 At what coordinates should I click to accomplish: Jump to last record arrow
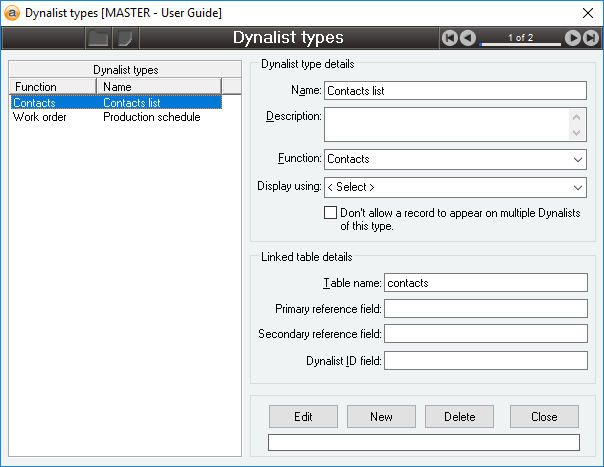pyautogui.click(x=591, y=38)
